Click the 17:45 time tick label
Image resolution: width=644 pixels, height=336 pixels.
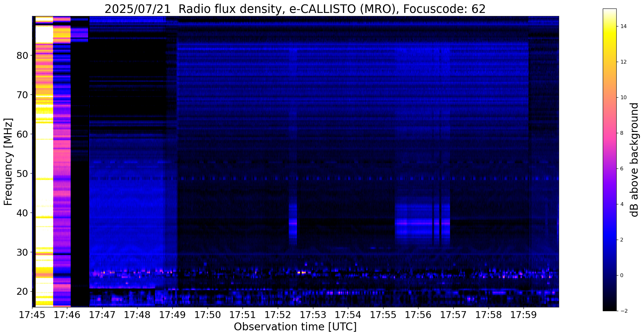coord(32,315)
